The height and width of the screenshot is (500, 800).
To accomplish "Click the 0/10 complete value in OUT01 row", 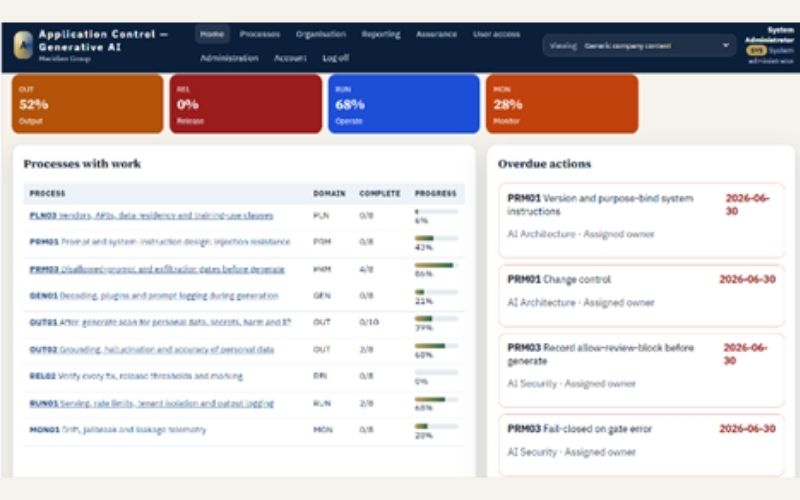I will (x=369, y=322).
